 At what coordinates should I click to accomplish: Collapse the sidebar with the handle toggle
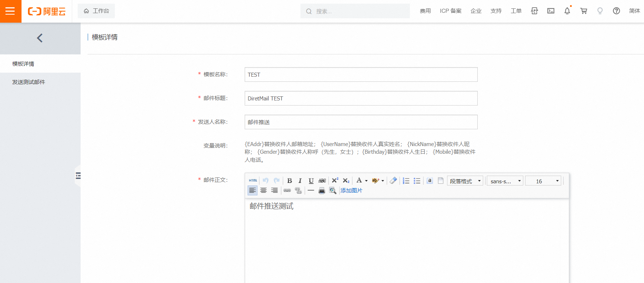[78, 176]
